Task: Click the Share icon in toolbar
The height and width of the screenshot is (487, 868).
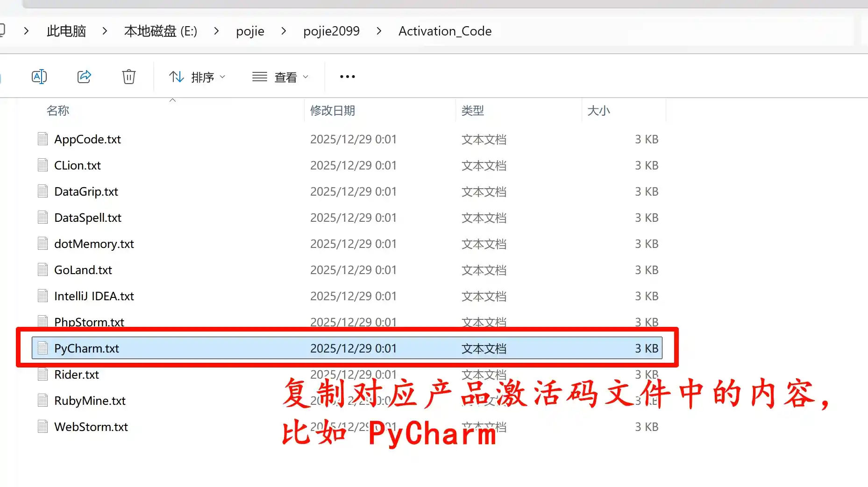Action: pos(84,77)
